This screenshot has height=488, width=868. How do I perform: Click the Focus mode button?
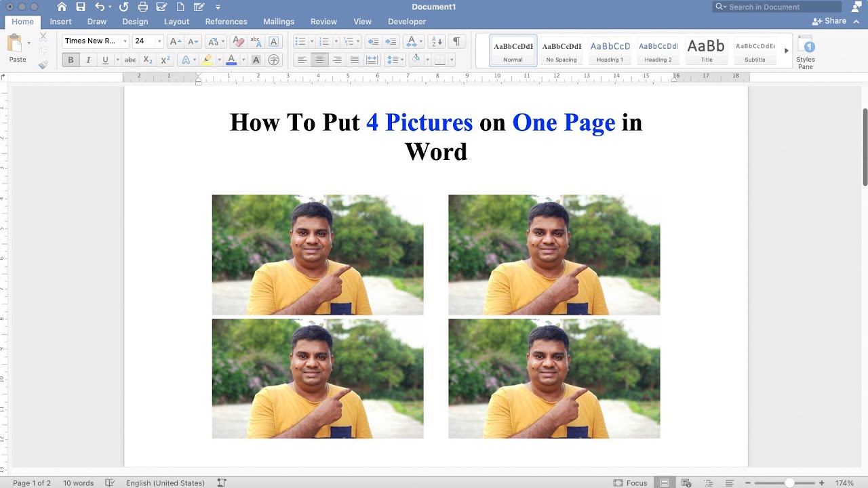[631, 483]
